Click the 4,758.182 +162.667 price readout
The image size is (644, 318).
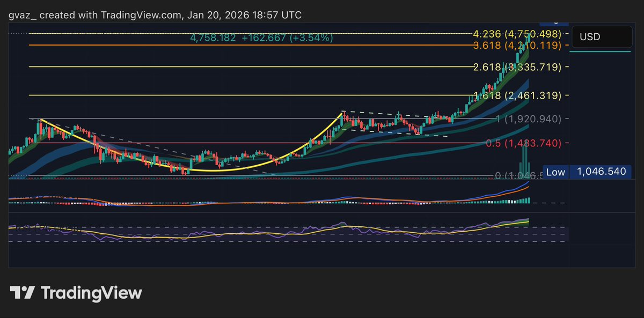tap(261, 38)
